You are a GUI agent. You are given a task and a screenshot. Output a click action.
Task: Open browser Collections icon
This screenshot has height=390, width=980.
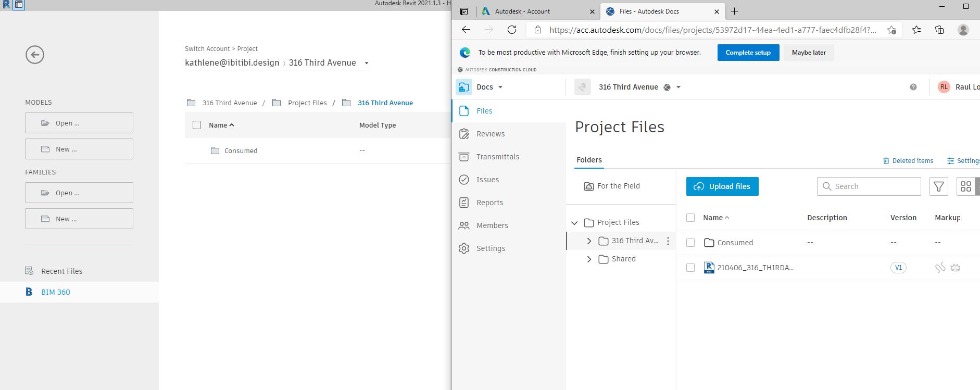click(939, 30)
